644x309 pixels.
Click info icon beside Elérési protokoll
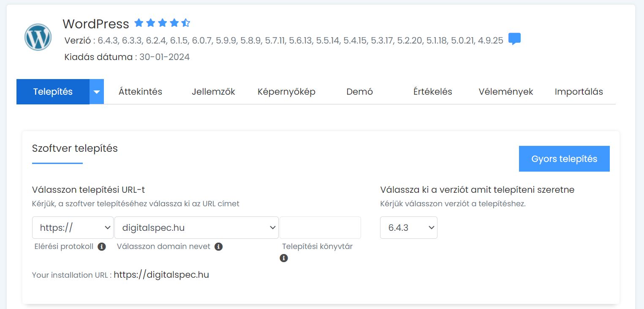pyautogui.click(x=101, y=246)
